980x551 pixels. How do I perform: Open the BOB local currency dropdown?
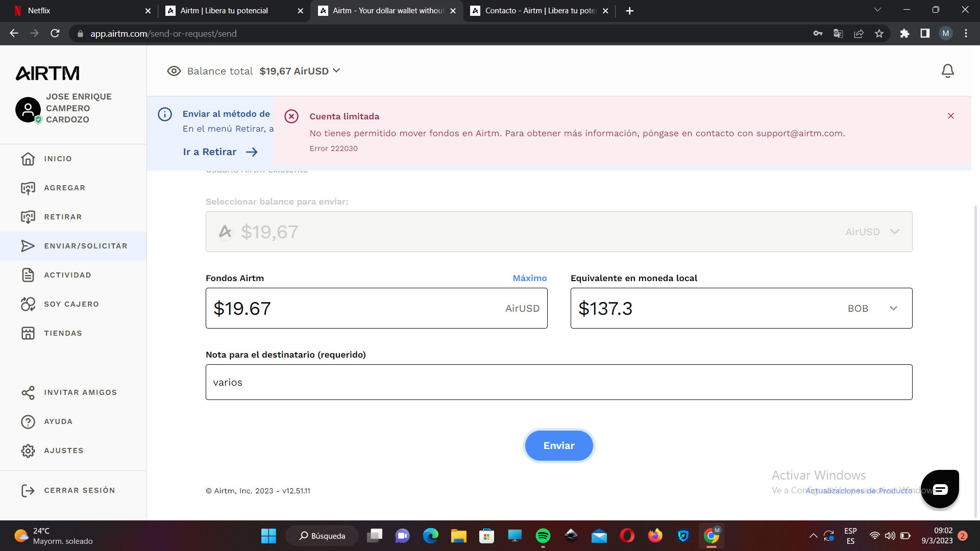(893, 308)
